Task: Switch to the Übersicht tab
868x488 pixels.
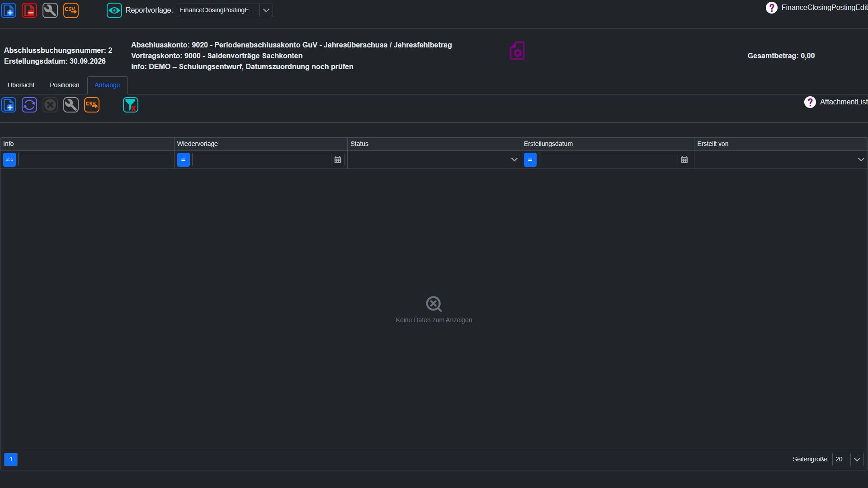Action: (x=21, y=85)
